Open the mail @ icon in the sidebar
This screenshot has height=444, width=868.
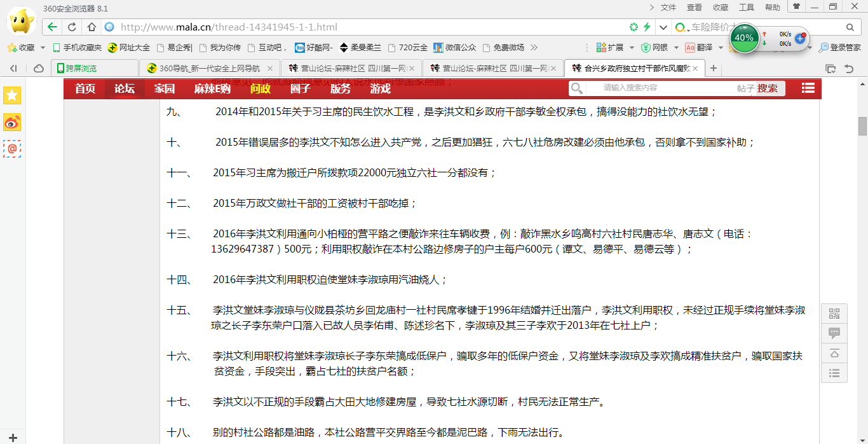12,148
